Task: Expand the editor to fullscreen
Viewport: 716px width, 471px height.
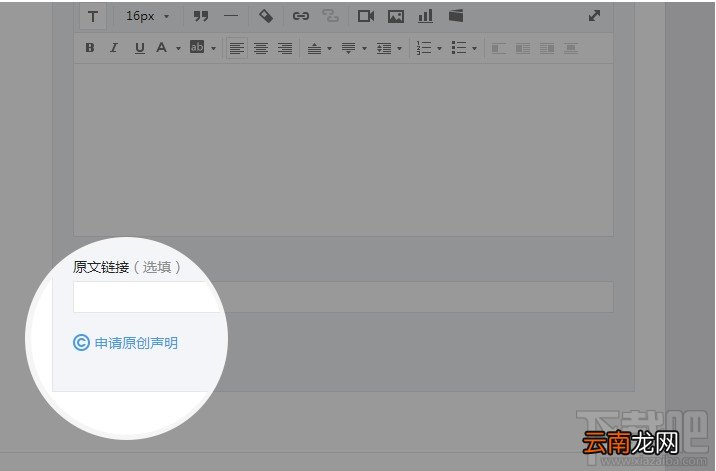Action: pos(594,16)
